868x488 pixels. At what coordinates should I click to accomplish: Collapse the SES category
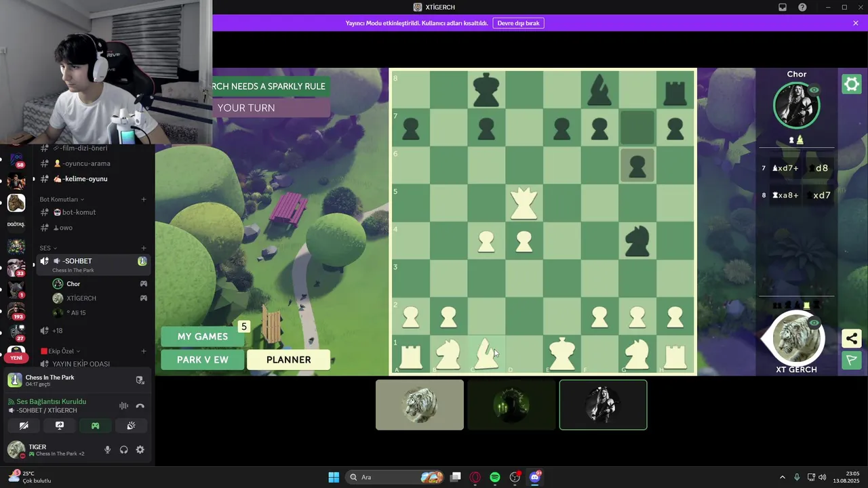(48, 248)
